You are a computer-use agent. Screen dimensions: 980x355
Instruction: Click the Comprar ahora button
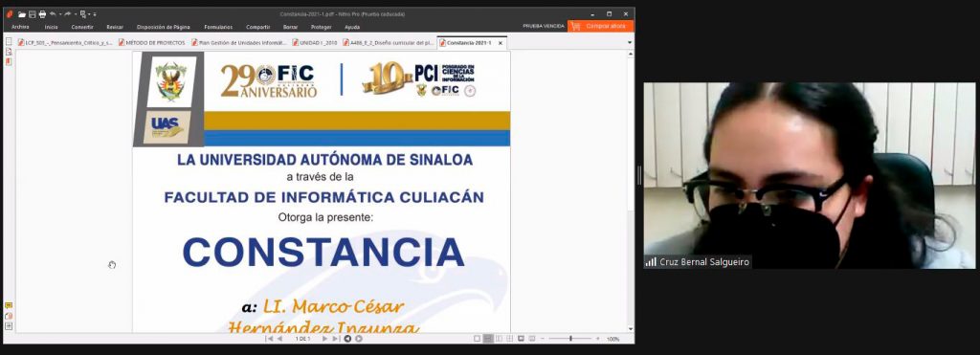coord(601,26)
